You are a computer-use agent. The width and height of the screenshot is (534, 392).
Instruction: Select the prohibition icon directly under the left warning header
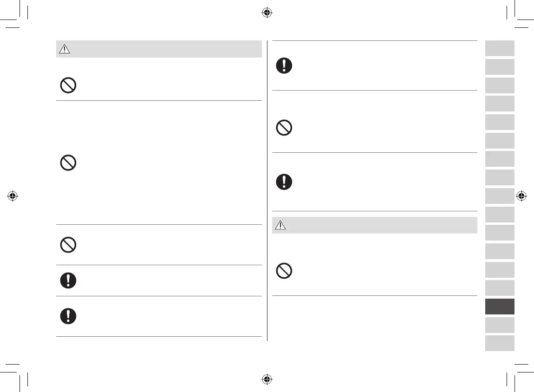(68, 85)
